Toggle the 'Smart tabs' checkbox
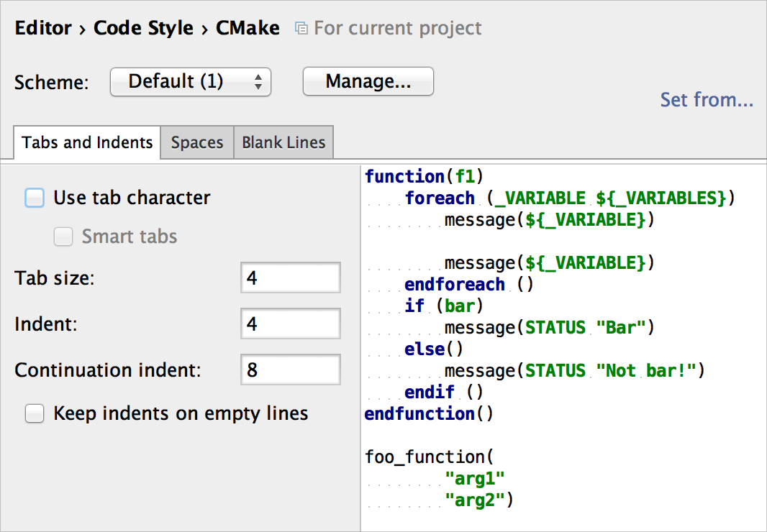 (x=63, y=237)
